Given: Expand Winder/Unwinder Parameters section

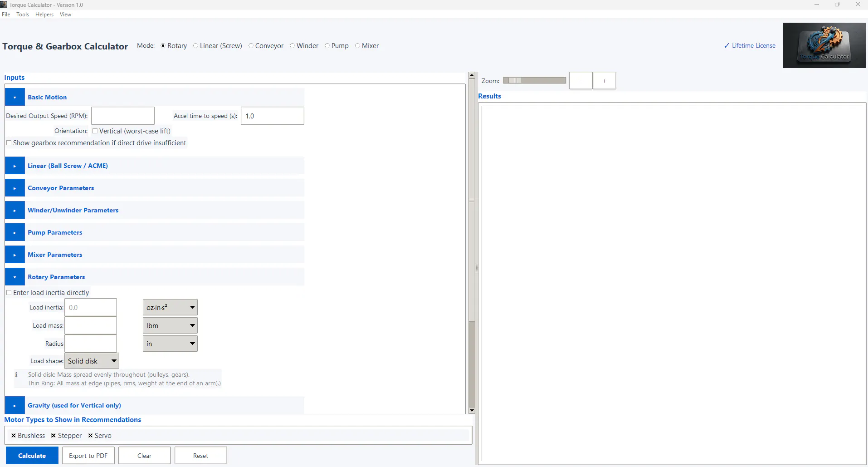Looking at the screenshot, I should [x=15, y=210].
